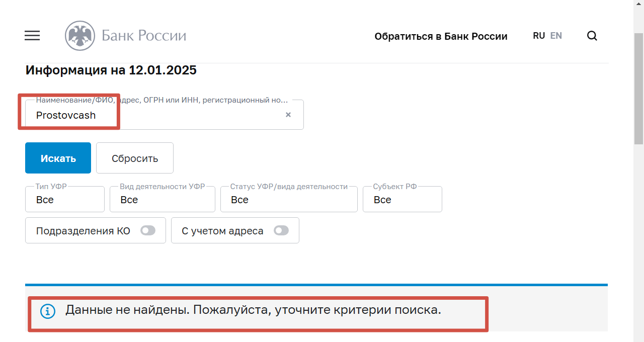Click the 'Данные не найдены' message text

tap(253, 310)
